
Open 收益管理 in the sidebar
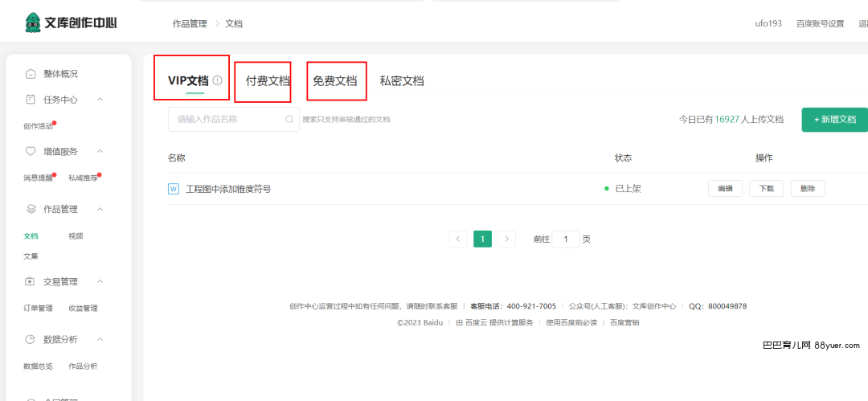pyautogui.click(x=83, y=308)
